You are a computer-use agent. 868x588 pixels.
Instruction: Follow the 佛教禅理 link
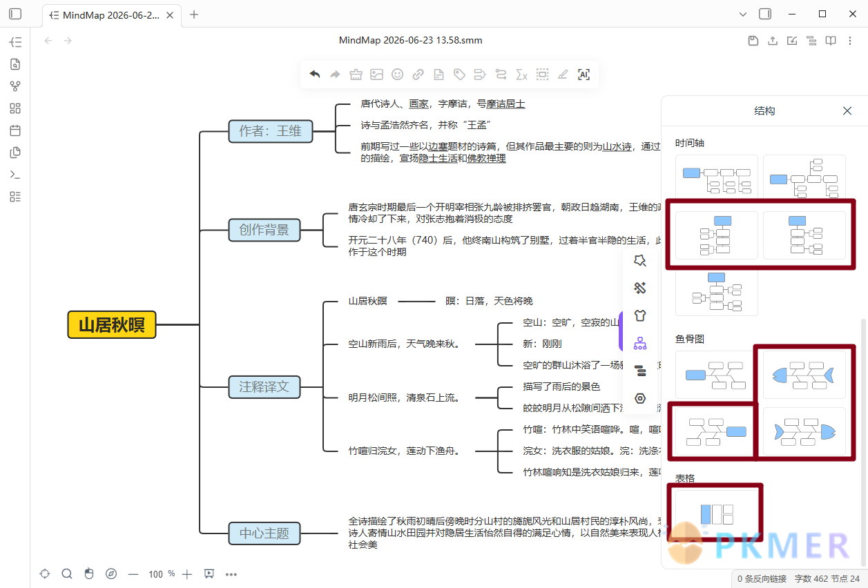(486, 158)
